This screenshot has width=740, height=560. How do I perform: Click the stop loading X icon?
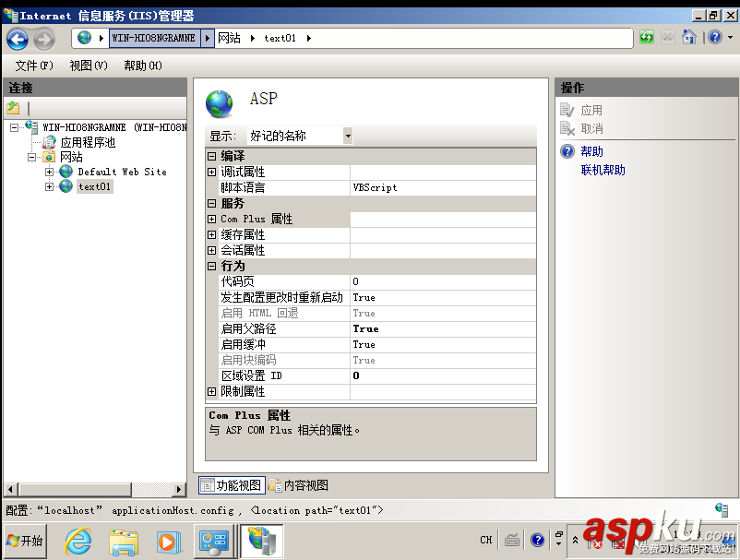(667, 37)
